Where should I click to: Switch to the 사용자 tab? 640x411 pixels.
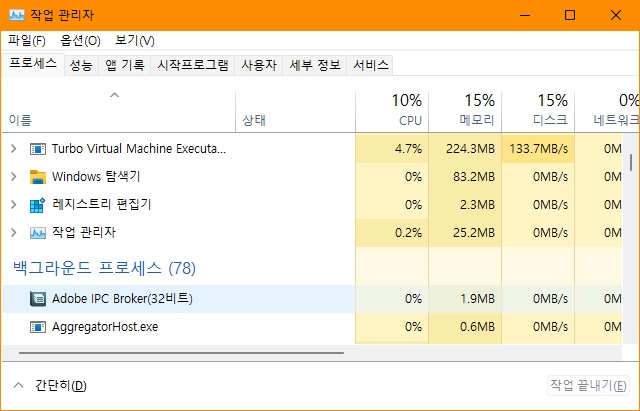[259, 65]
